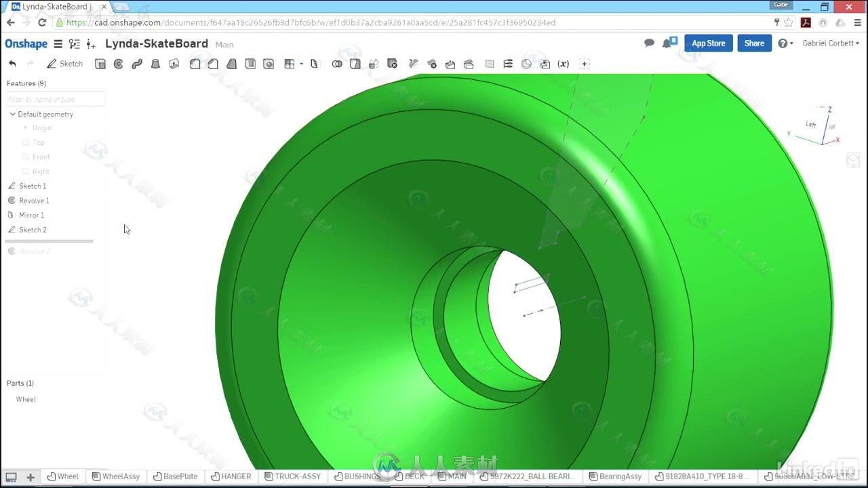Select the Replace face tool
The height and width of the screenshot is (488, 868).
pos(469,64)
